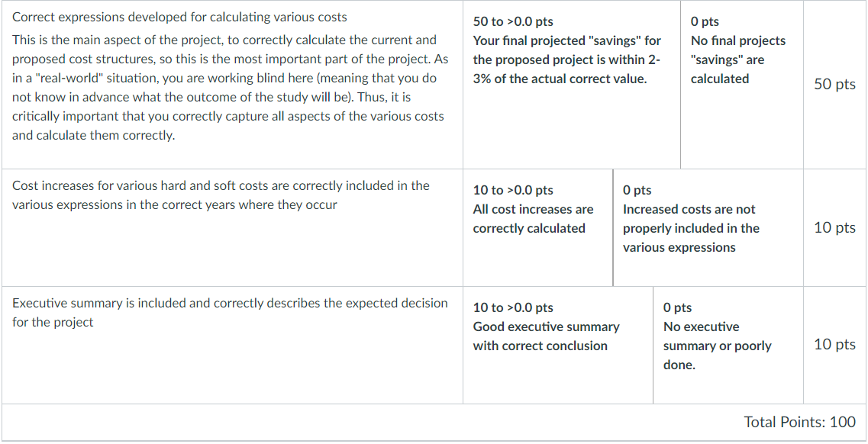Viewport: 868px width, 444px height.
Task: Click the '10 to >0.0 pts' heading in the executive summary row
Action: pos(512,307)
